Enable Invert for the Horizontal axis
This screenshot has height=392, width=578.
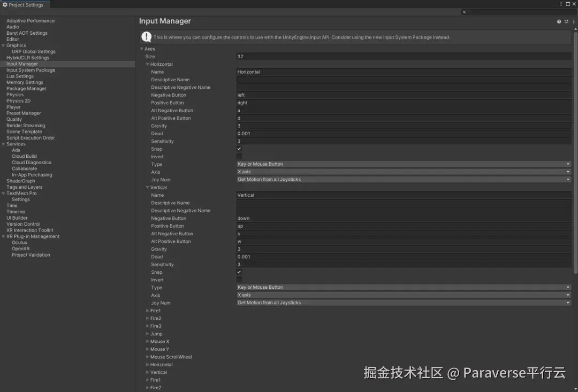pyautogui.click(x=239, y=157)
